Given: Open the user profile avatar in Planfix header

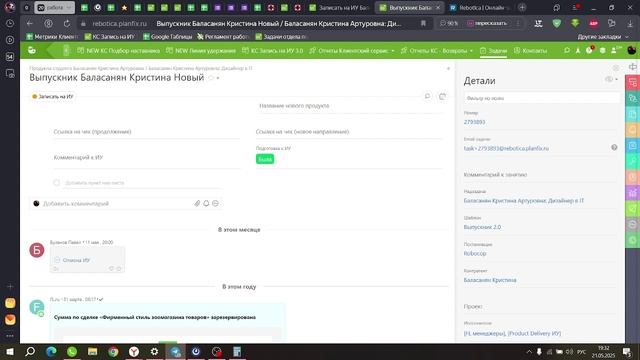Looking at the screenshot, I should click(x=631, y=51).
